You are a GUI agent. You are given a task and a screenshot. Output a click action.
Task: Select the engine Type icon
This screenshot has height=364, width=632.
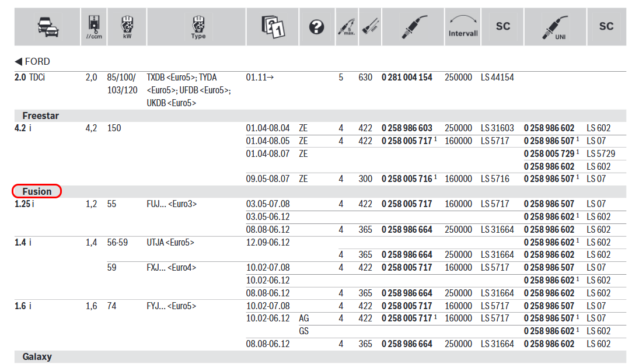198,27
